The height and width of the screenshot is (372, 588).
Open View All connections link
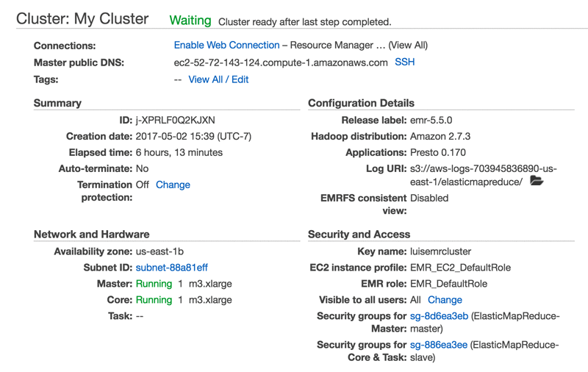(408, 46)
